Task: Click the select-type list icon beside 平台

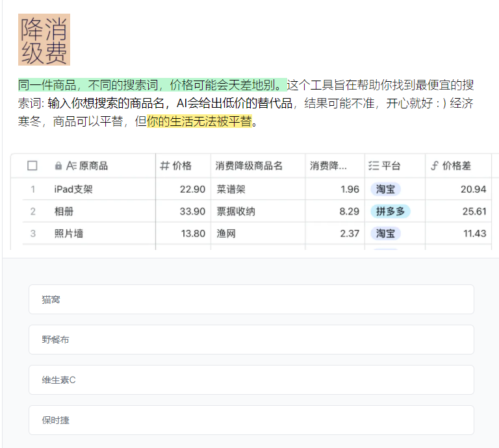Action: tap(373, 166)
